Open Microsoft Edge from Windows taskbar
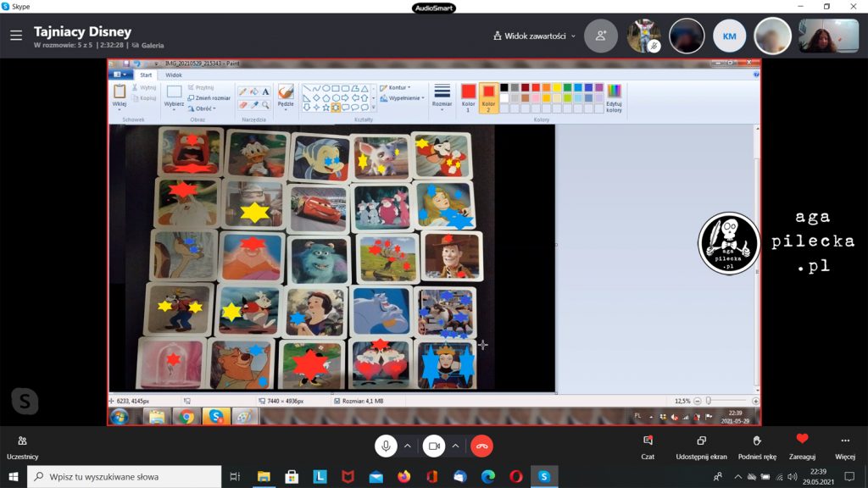 pos(487,476)
